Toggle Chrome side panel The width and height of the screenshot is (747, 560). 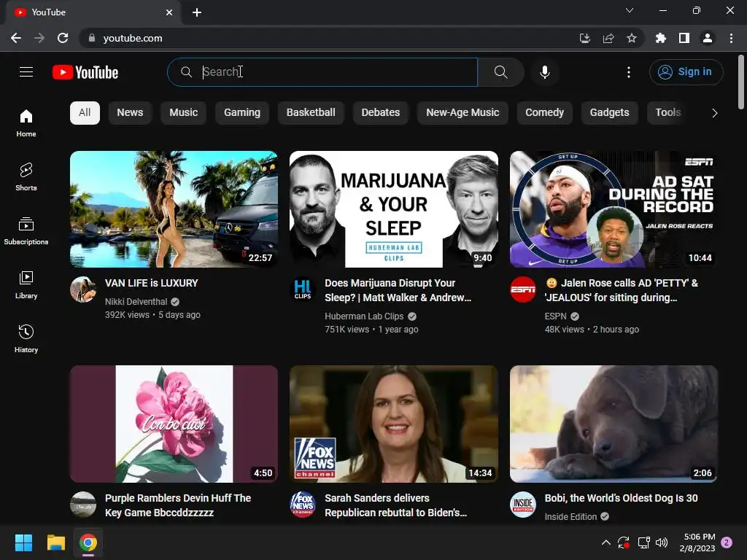click(684, 38)
